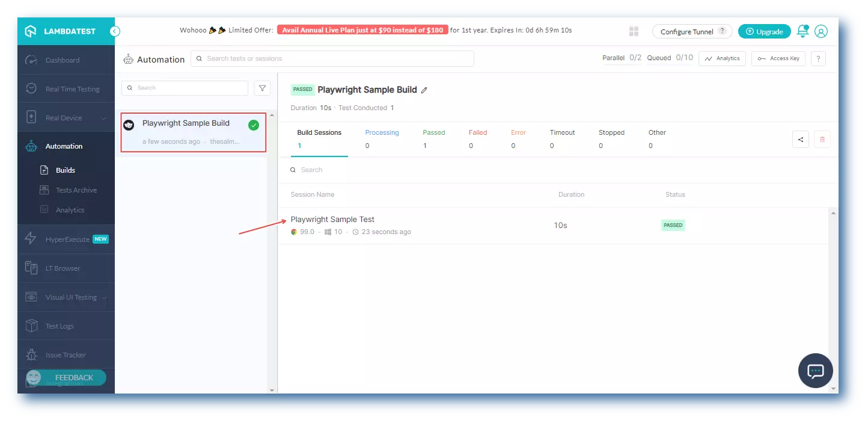Click the apps grid icon
This screenshot has height=423, width=868.
pyautogui.click(x=634, y=31)
